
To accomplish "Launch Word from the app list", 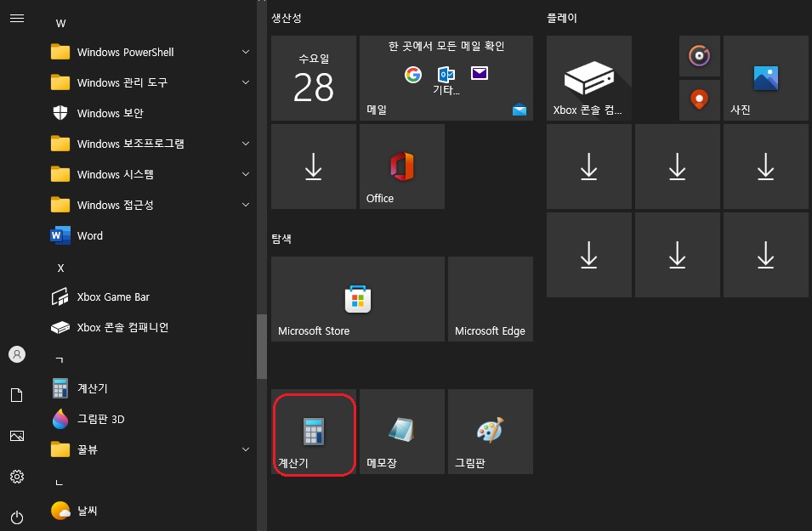I will tap(150, 235).
